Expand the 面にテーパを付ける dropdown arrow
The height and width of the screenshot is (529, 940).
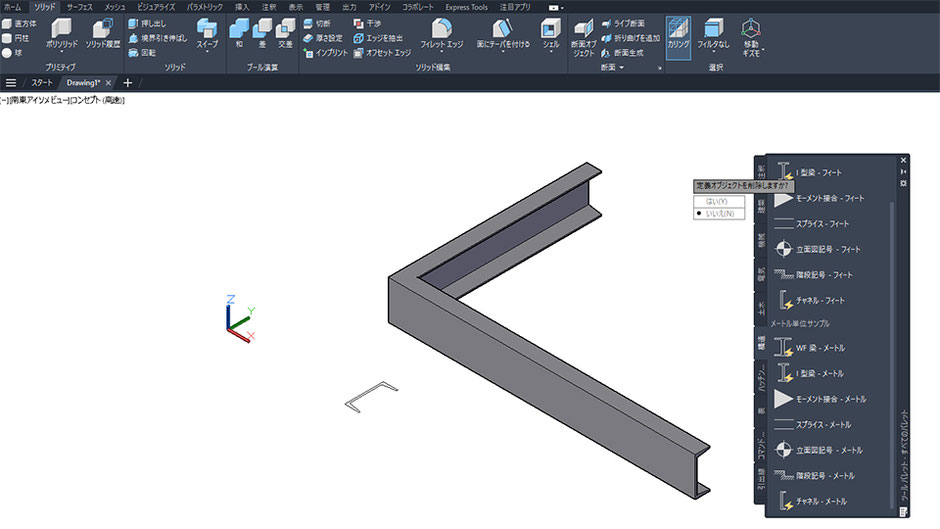[x=503, y=52]
